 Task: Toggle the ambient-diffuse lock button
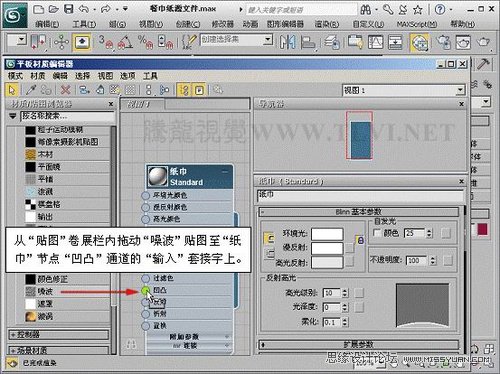360,240
